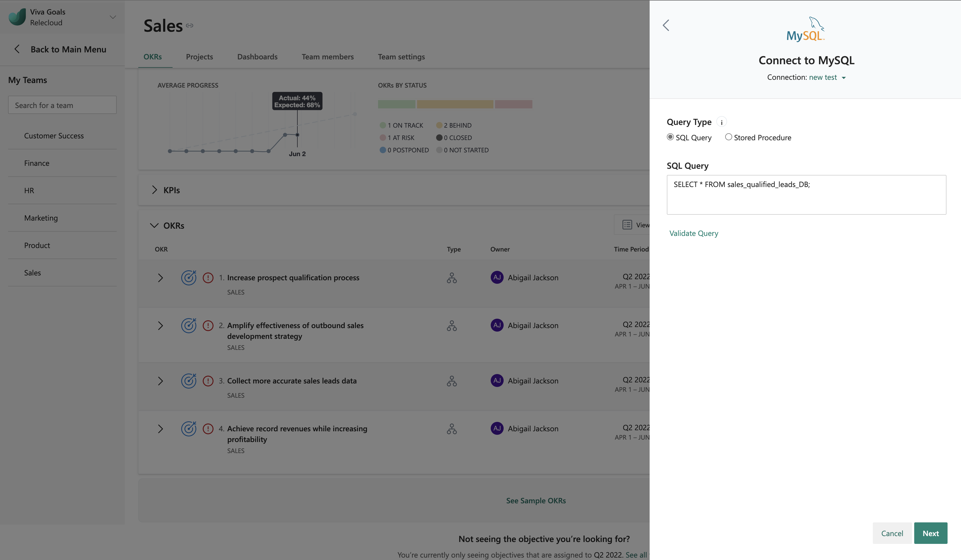The width and height of the screenshot is (961, 560).
Task: Click the Viva Goals logo
Action: (17, 17)
